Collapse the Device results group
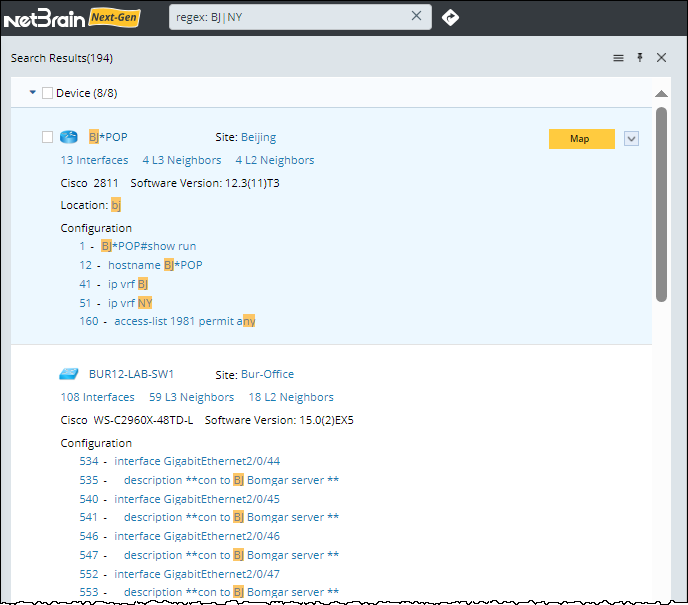The width and height of the screenshot is (688, 605). 33,93
